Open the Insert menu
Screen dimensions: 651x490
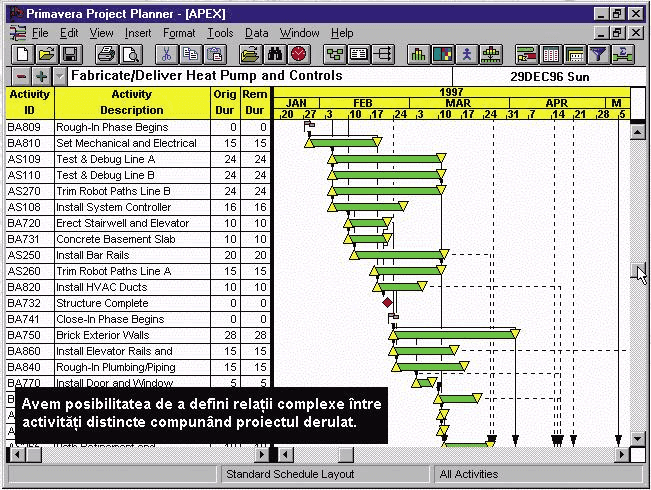pos(138,33)
